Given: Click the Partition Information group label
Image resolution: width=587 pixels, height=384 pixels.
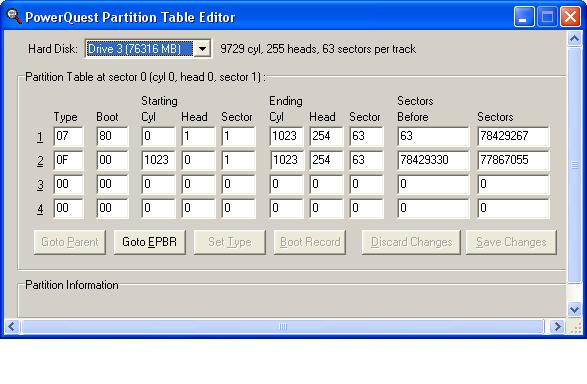Looking at the screenshot, I should click(72, 285).
